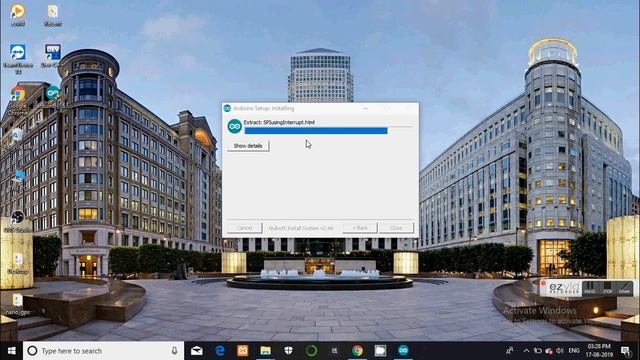The image size is (640, 360).
Task: Click the Arduino logo in the installer
Action: click(x=235, y=126)
